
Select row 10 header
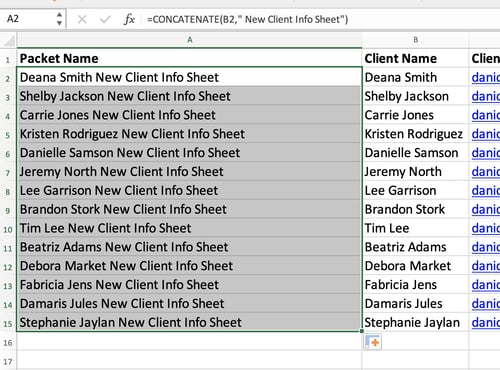[8, 228]
